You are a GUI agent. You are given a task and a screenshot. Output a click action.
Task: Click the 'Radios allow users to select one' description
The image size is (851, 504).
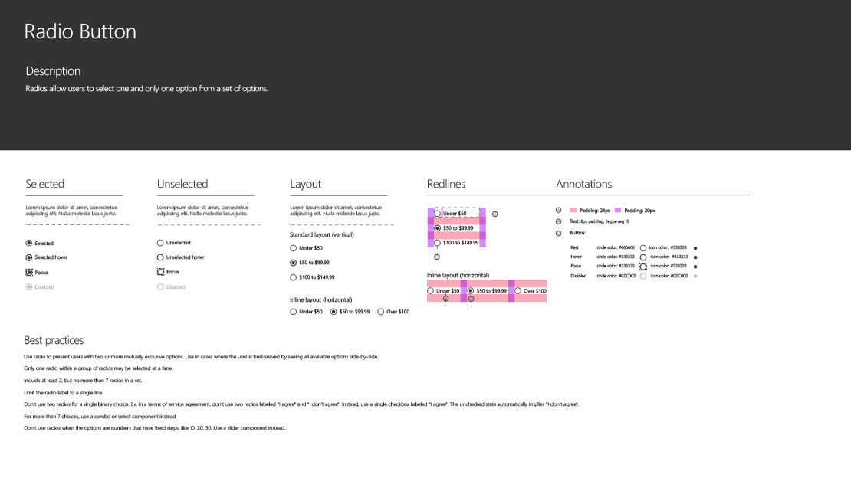point(147,88)
